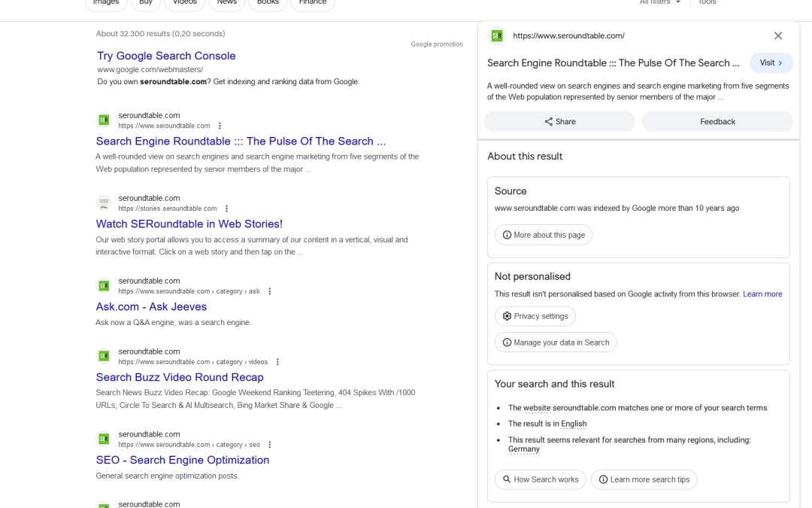The height and width of the screenshot is (508, 812).
Task: Open more options for category › videos result
Action: click(277, 362)
